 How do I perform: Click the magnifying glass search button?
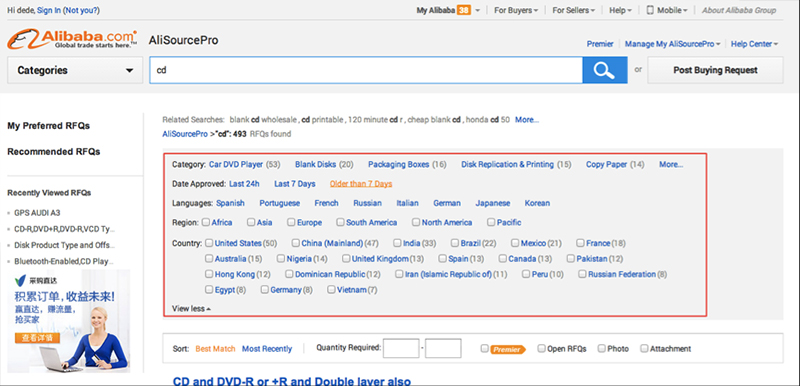(x=605, y=70)
